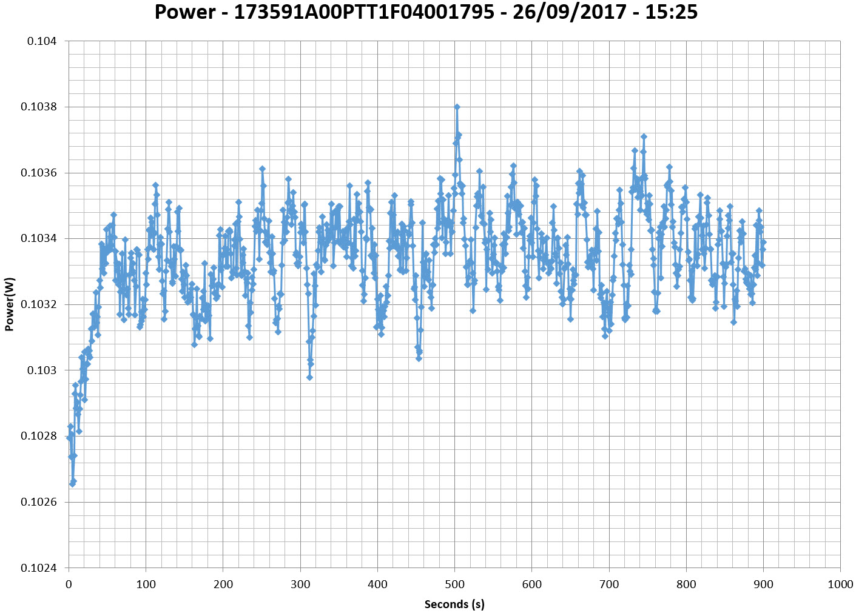Click the 0.104 y-axis tick label

[41, 41]
